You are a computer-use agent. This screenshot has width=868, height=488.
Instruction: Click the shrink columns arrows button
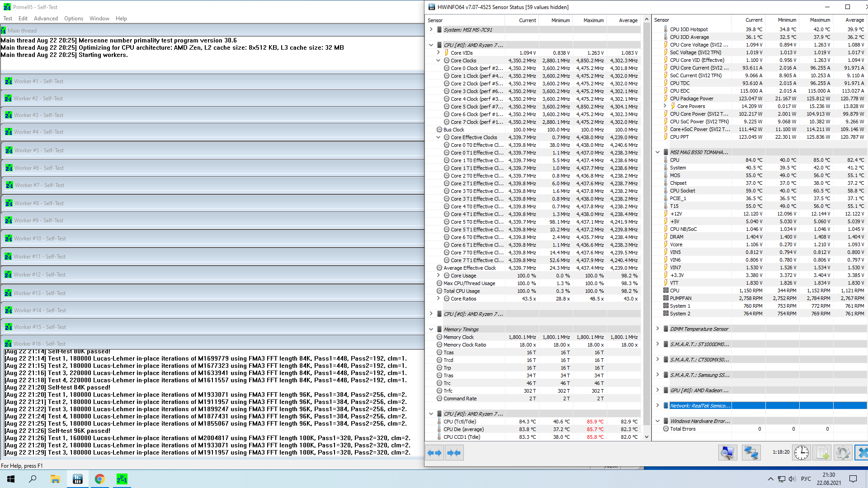454,453
